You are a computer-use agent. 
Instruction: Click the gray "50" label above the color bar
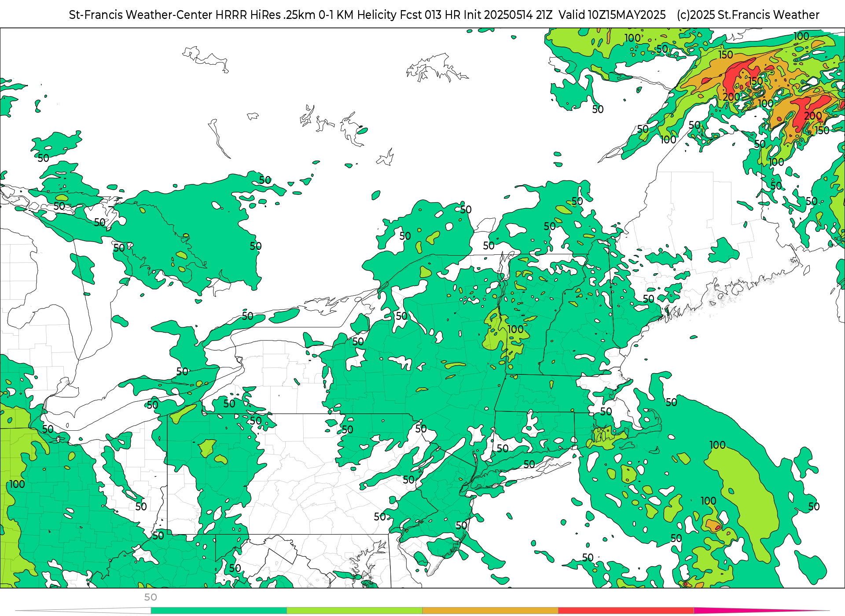tap(151, 597)
